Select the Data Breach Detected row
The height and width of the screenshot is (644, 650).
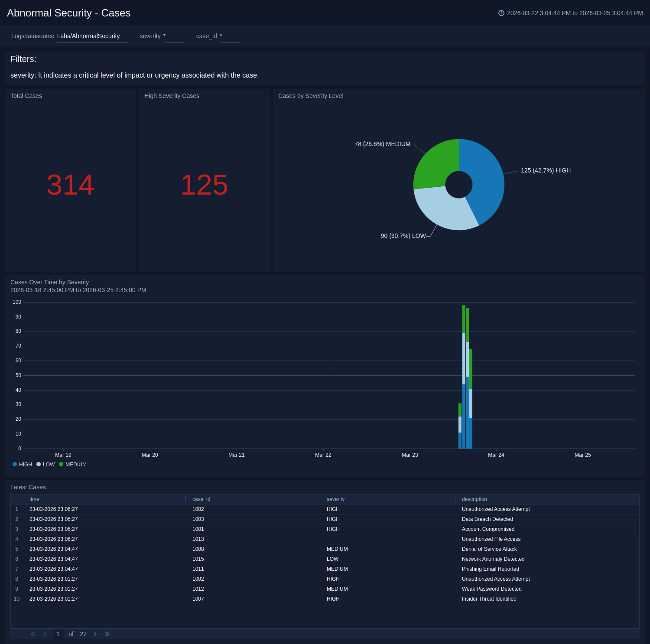[487, 519]
